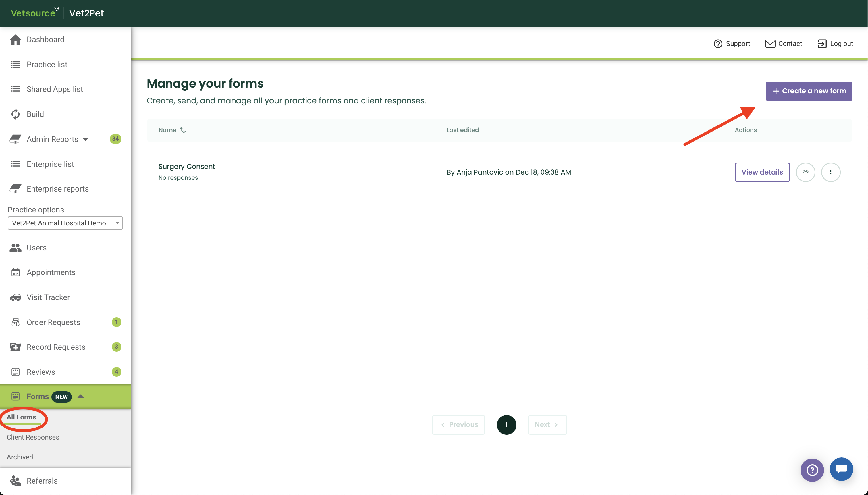Click the Create a new form button

point(809,91)
